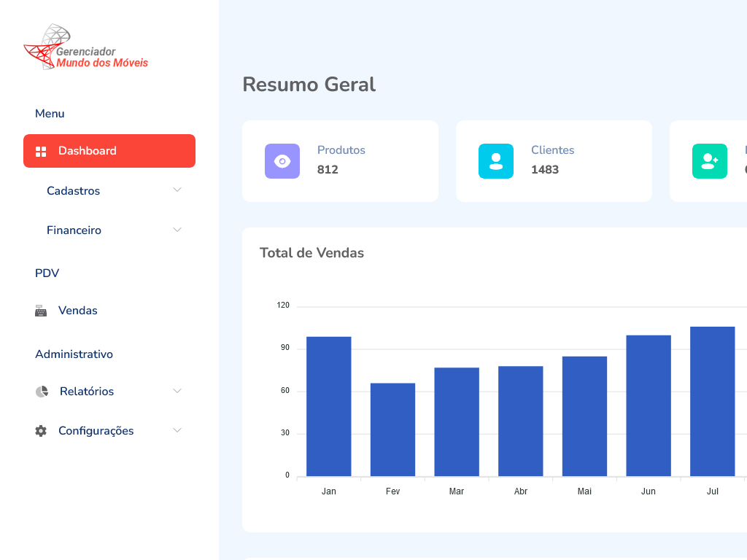This screenshot has width=747, height=560.
Task: Click the Produtos 812 summary card
Action: (340, 161)
